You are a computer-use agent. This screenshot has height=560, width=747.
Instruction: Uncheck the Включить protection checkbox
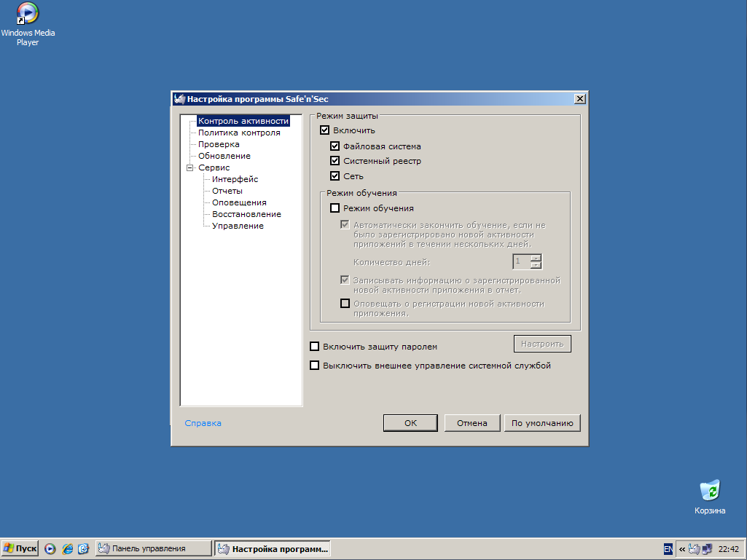tap(325, 130)
